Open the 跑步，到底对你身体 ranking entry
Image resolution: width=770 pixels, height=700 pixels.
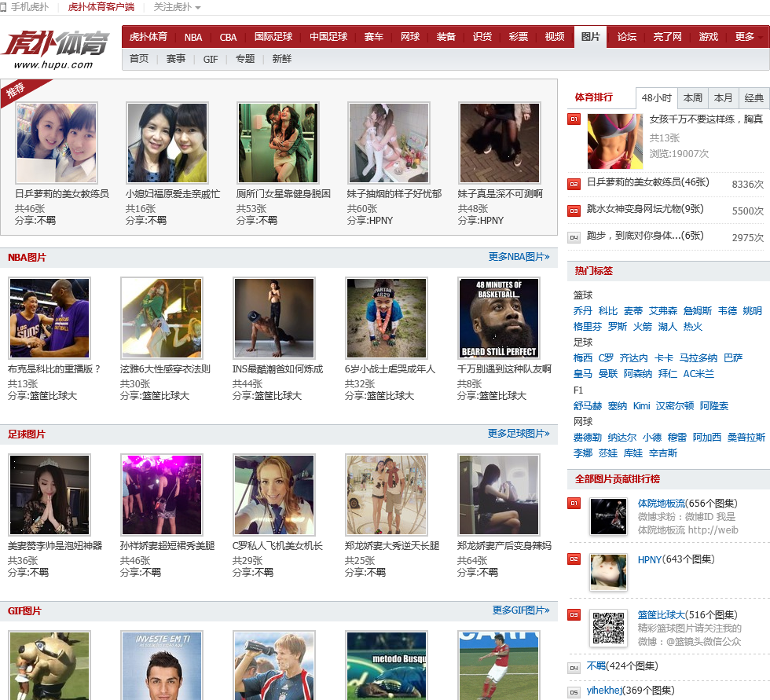[645, 236]
